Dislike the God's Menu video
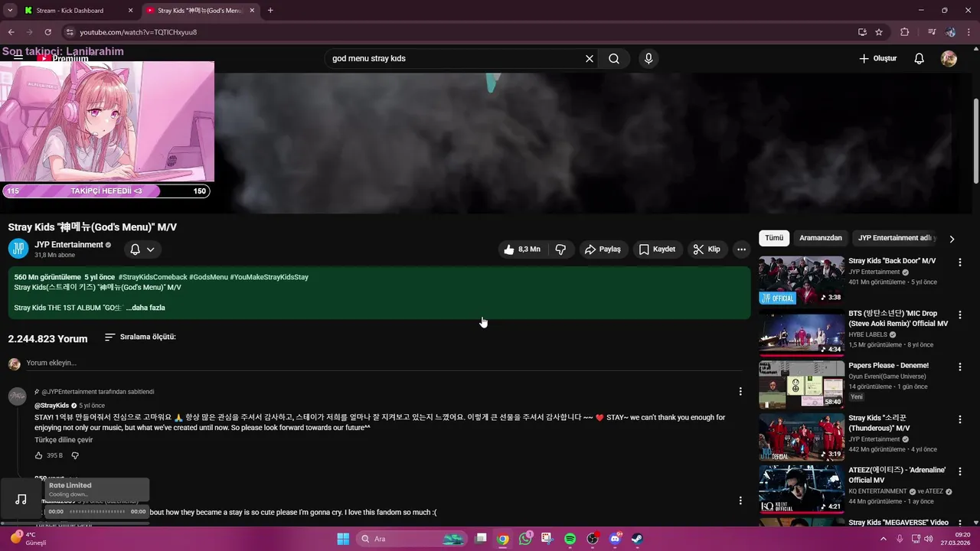Viewport: 980px width, 551px height. (x=560, y=249)
